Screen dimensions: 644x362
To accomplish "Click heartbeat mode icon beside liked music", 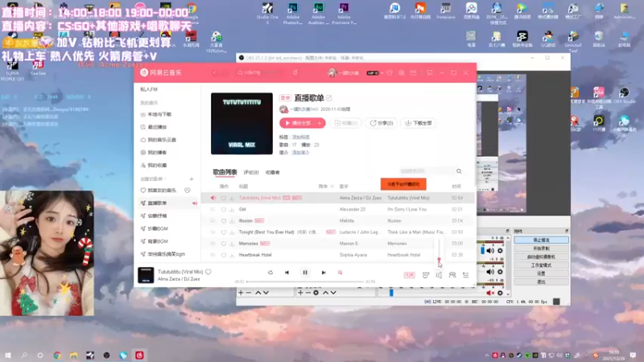I will [x=188, y=191].
